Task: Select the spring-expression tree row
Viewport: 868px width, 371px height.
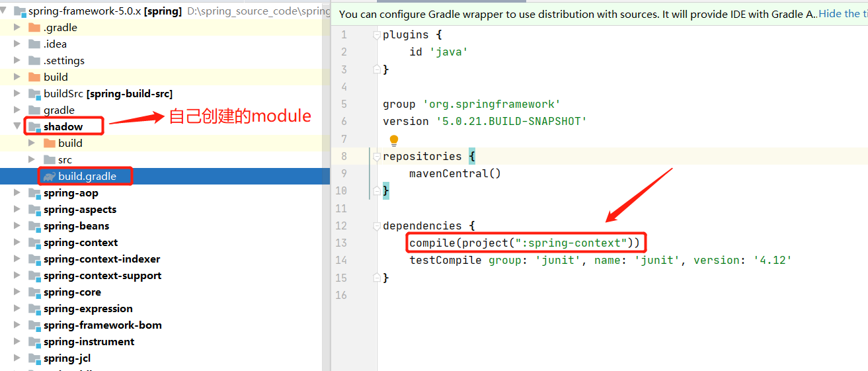Action: [165, 309]
